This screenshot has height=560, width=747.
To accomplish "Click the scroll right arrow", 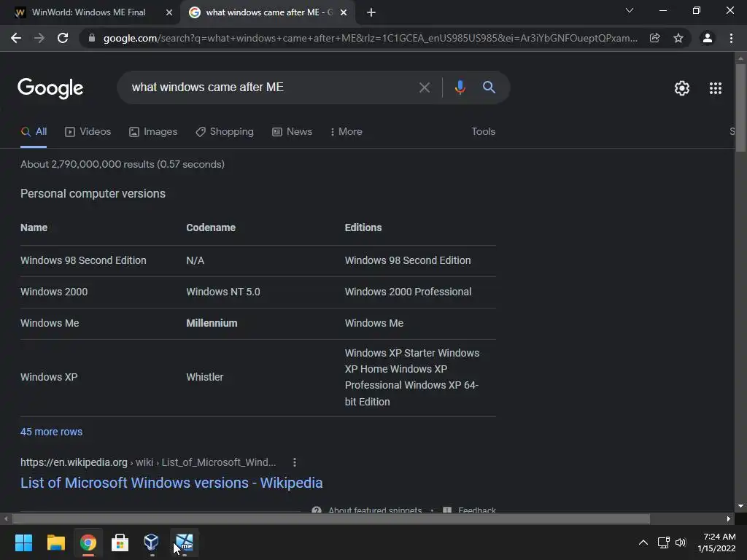I will tap(729, 518).
